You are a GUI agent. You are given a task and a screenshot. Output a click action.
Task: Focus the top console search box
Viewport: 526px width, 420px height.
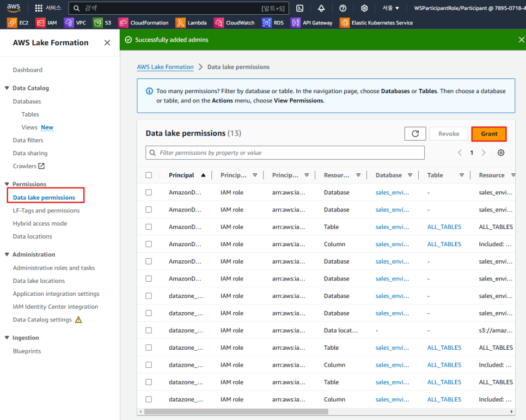[x=179, y=8]
